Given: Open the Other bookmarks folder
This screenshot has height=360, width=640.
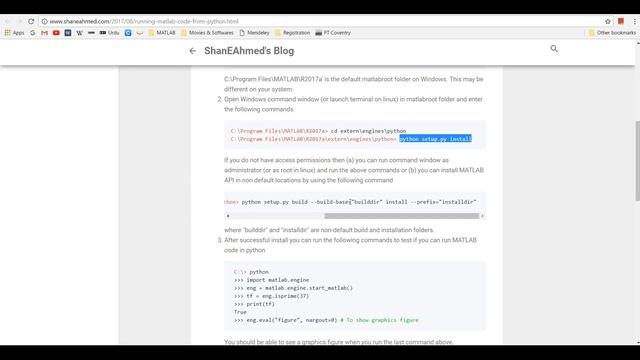Looking at the screenshot, I should pos(612,33).
